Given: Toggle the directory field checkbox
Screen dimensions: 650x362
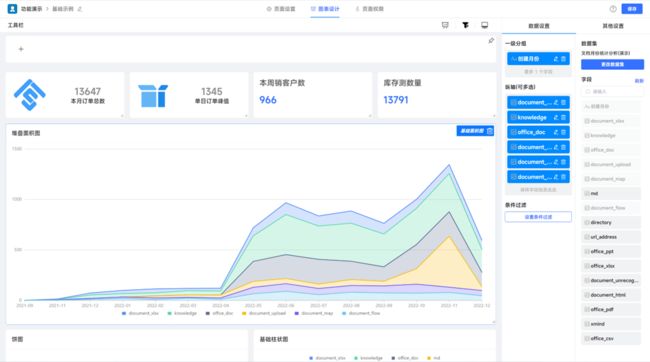Looking at the screenshot, I should (x=587, y=222).
